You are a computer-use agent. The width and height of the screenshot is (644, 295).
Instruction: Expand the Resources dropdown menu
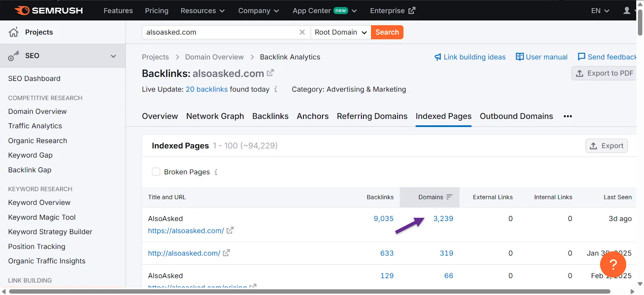point(202,10)
